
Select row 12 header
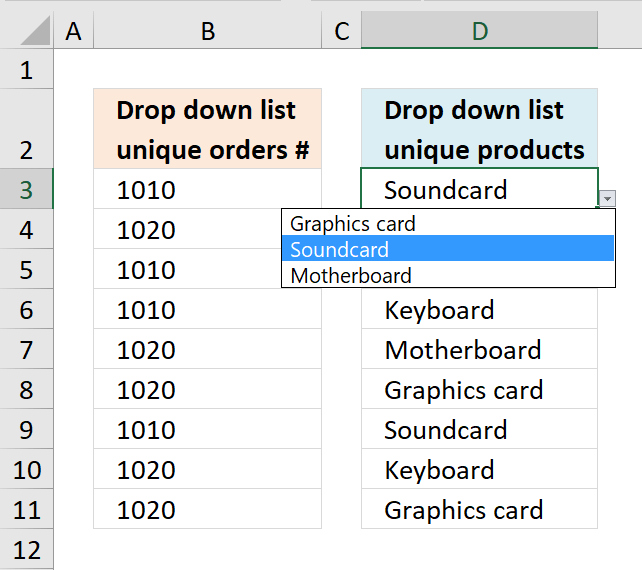(x=27, y=549)
